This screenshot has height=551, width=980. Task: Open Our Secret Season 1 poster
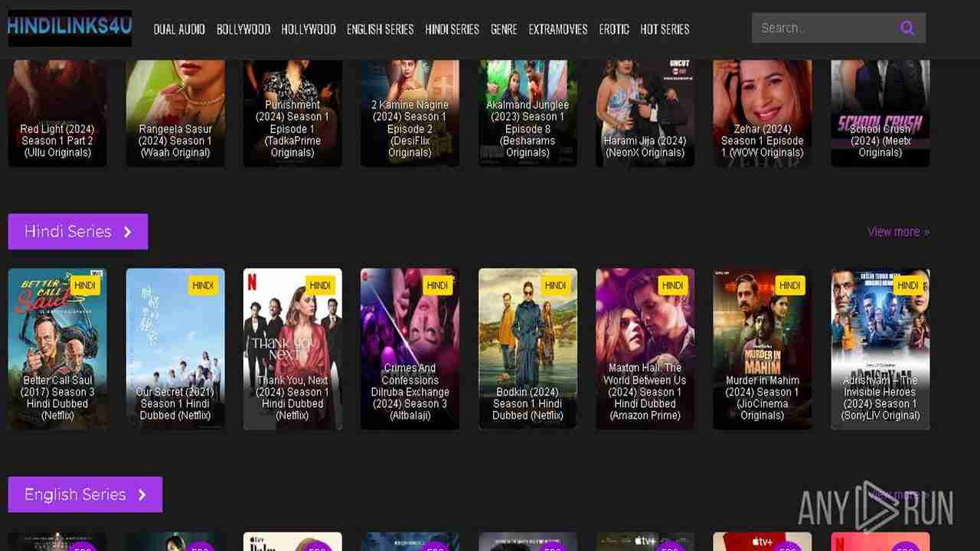point(175,349)
